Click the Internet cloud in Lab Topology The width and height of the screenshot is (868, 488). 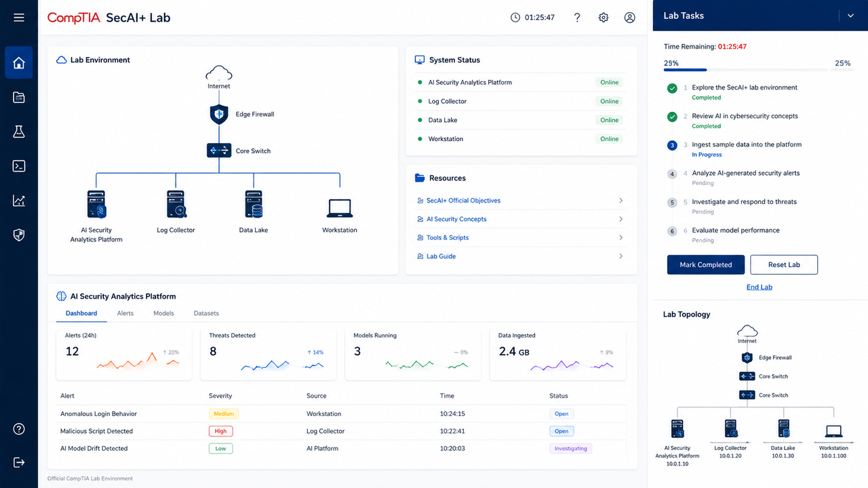pos(747,331)
